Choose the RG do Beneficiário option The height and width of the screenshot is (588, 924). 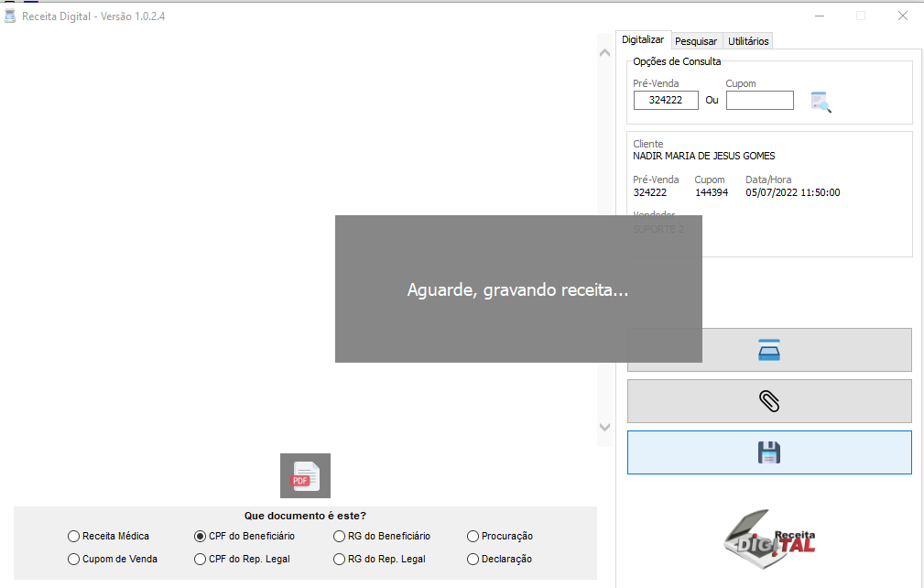pyautogui.click(x=341, y=536)
